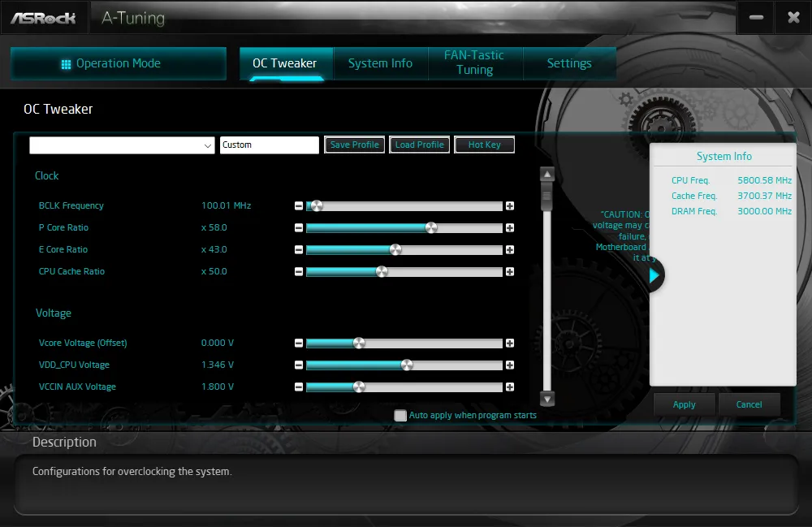Click the BCLK Frequency slider handle
This screenshot has height=527, width=812.
(317, 206)
